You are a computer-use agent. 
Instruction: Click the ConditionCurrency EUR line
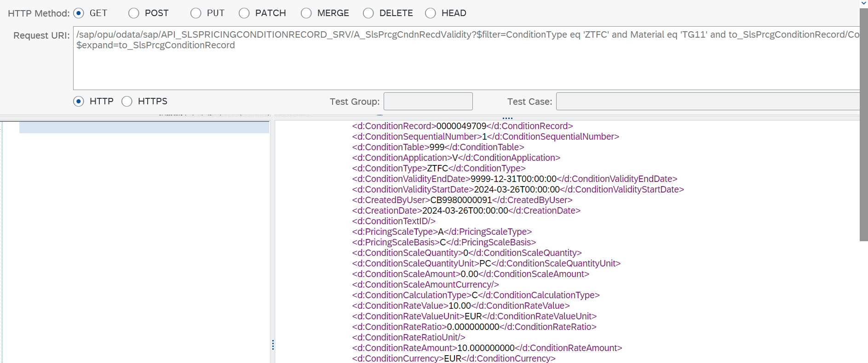click(454, 358)
